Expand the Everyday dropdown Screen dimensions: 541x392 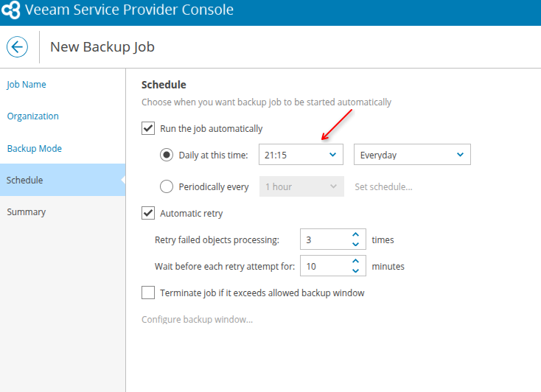pos(412,155)
